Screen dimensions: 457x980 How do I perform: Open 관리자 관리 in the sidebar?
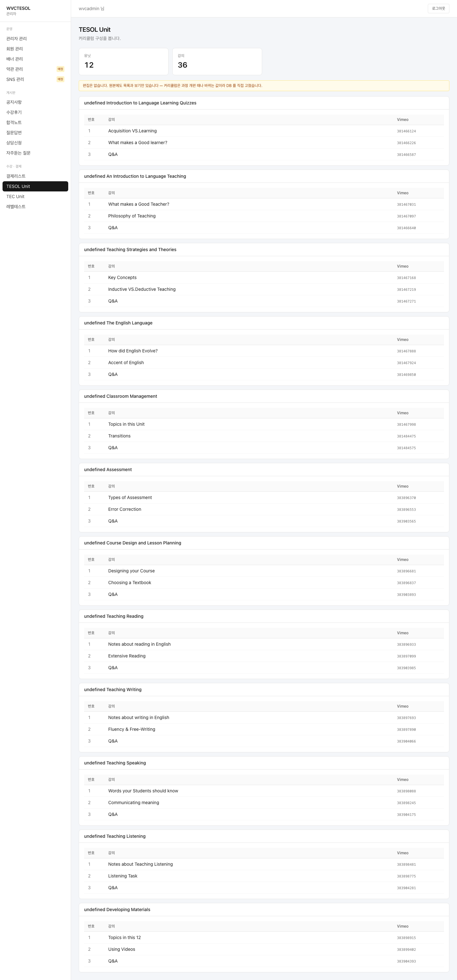coord(35,39)
